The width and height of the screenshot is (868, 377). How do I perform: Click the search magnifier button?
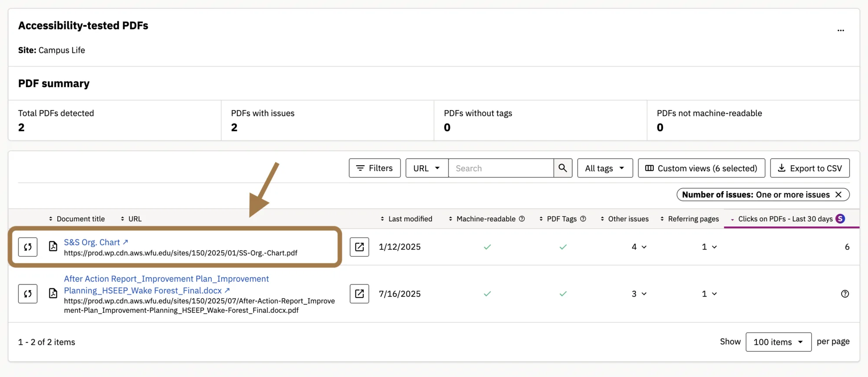point(563,168)
